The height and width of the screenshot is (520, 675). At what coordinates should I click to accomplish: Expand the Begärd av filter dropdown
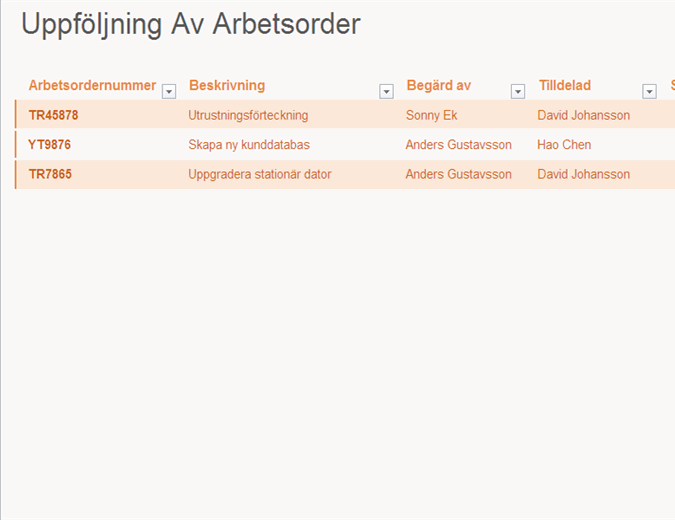pyautogui.click(x=518, y=91)
